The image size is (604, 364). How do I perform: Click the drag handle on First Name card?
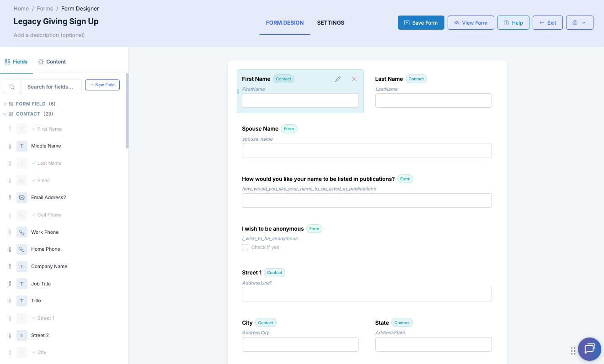point(238,92)
